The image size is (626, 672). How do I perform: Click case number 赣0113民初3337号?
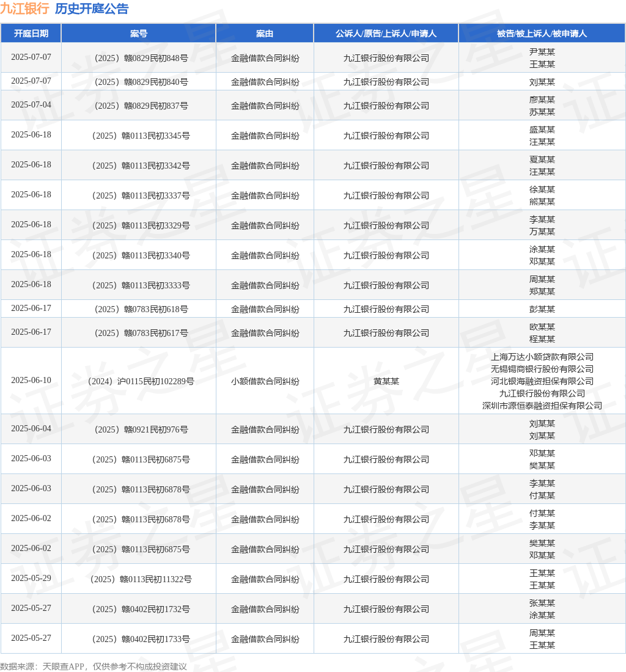click(141, 196)
